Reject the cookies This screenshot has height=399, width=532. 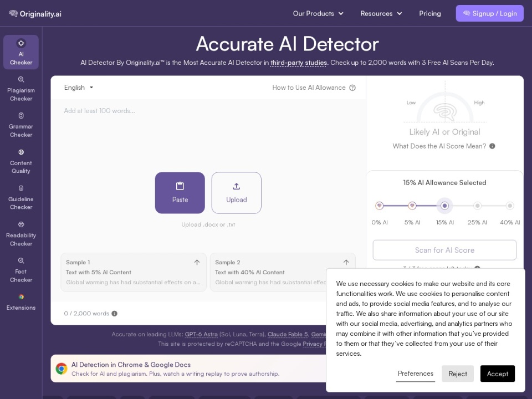tap(458, 374)
